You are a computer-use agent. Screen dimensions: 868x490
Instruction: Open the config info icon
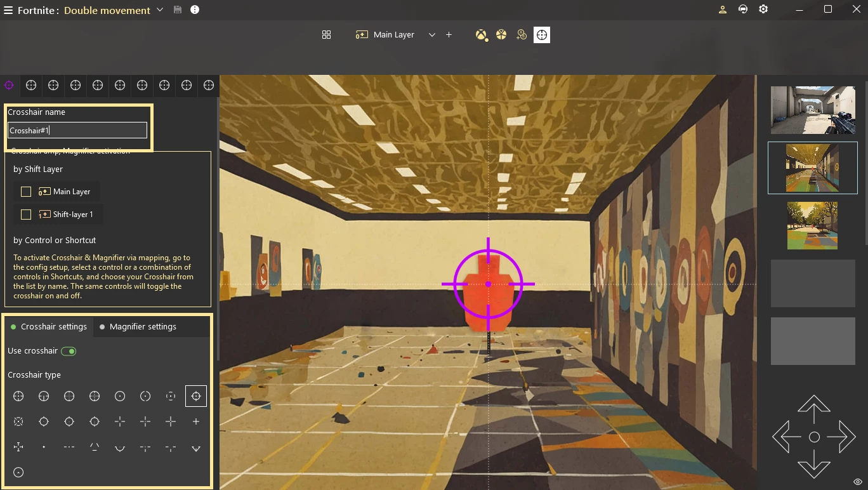pyautogui.click(x=195, y=10)
